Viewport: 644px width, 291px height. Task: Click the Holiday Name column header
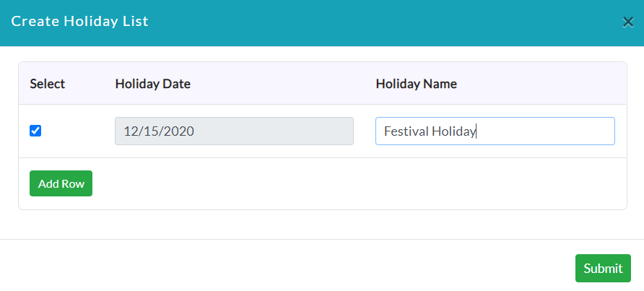(x=416, y=84)
